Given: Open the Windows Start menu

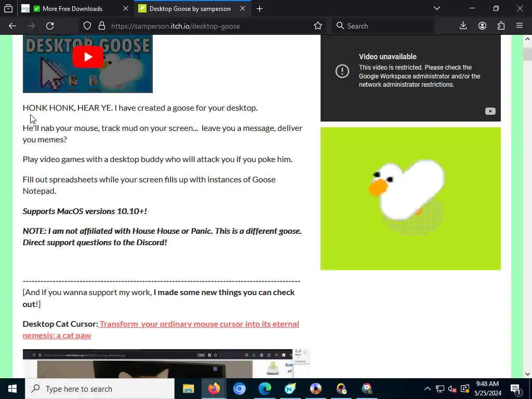Looking at the screenshot, I should [x=12, y=389].
